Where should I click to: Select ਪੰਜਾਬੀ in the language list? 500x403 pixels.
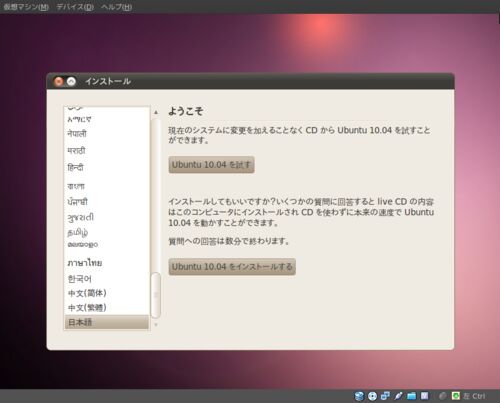[x=106, y=202]
